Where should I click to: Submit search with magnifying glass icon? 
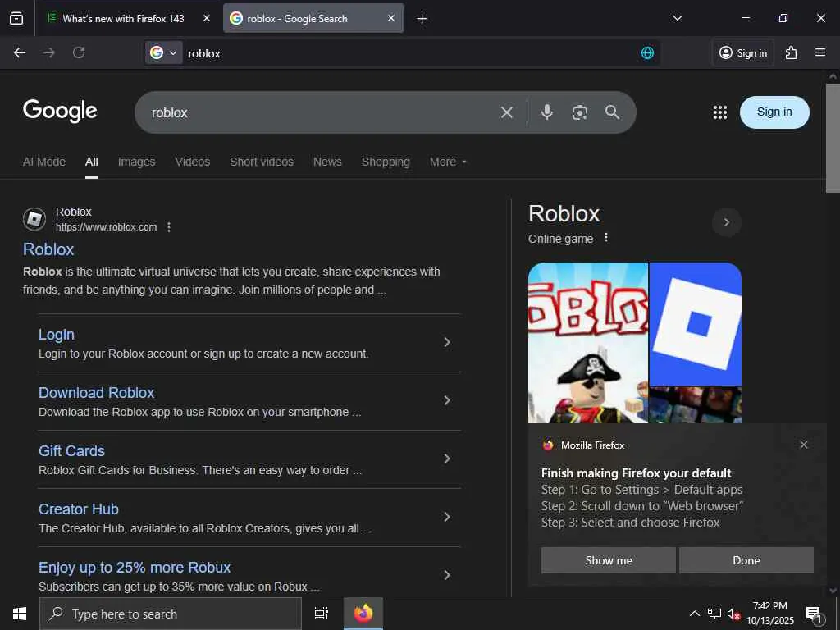click(x=612, y=112)
